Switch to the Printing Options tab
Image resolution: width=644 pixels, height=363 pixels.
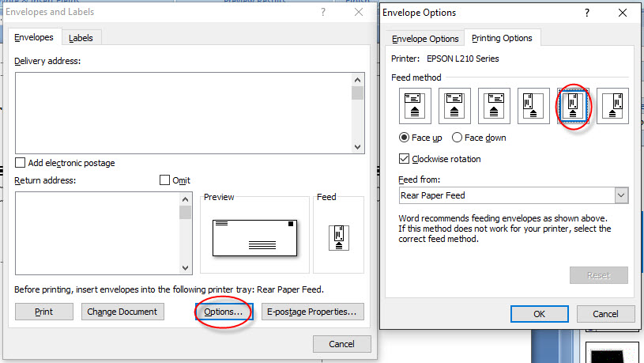pos(502,38)
